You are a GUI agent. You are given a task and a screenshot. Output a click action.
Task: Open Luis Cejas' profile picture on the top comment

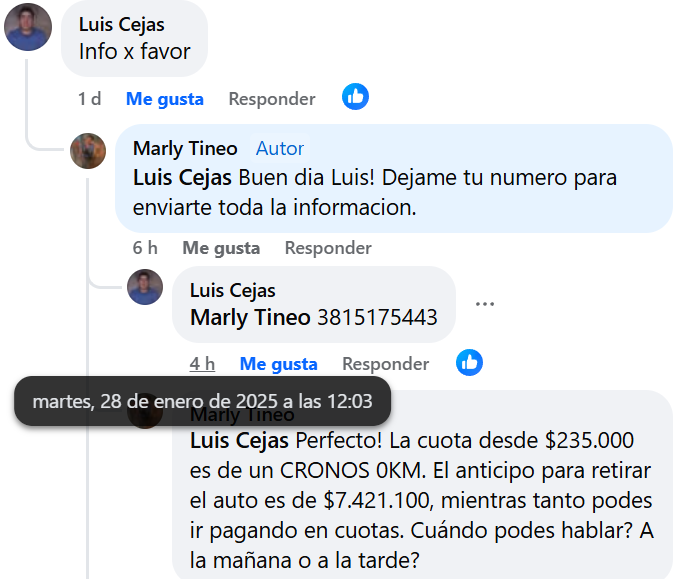[28, 27]
